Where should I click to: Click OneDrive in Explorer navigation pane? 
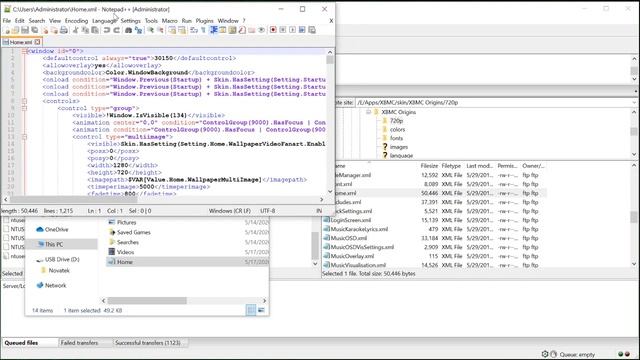56,229
